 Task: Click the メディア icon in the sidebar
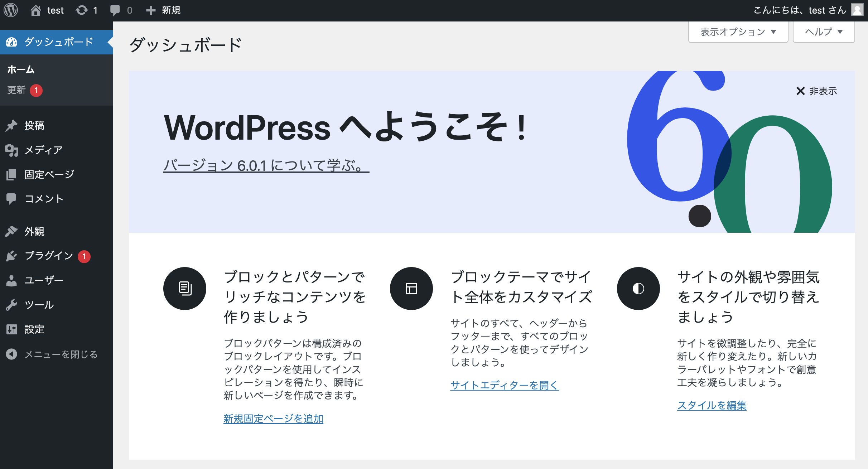[12, 150]
